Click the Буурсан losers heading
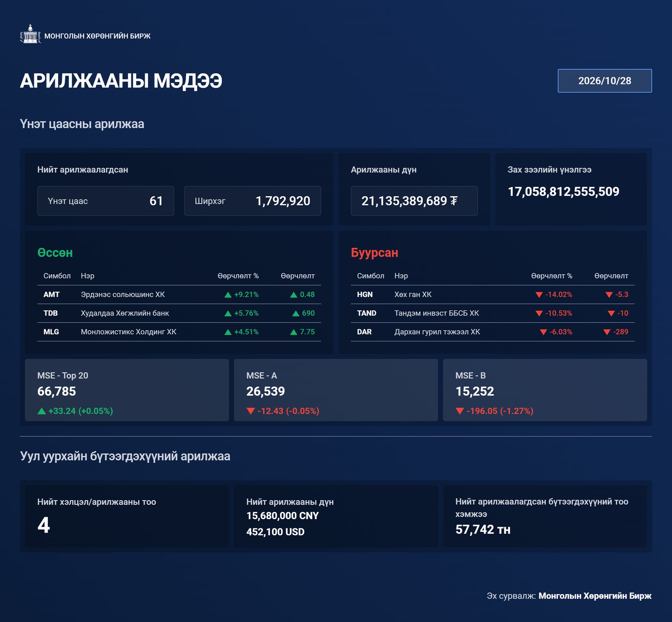This screenshot has width=672, height=622. click(374, 253)
